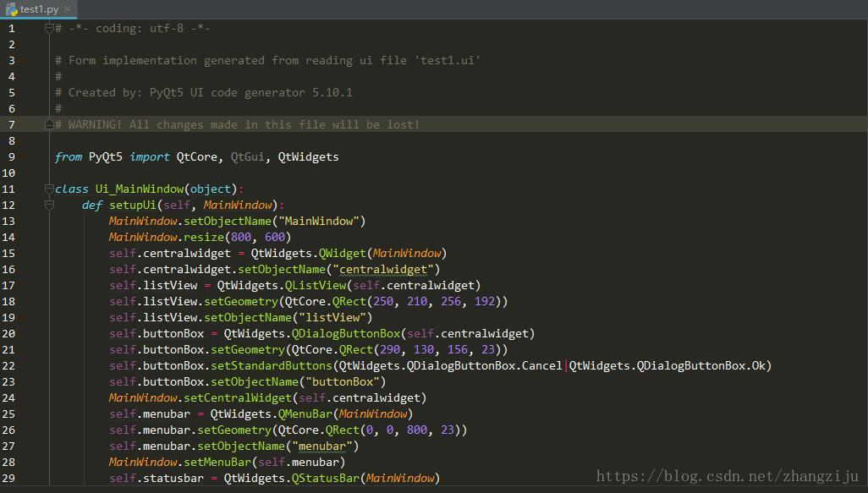Click the 'import' keyword on line 9
868x493 pixels.
coord(150,157)
